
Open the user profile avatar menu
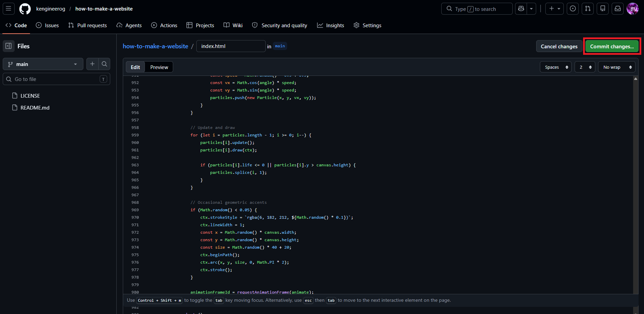pos(633,9)
